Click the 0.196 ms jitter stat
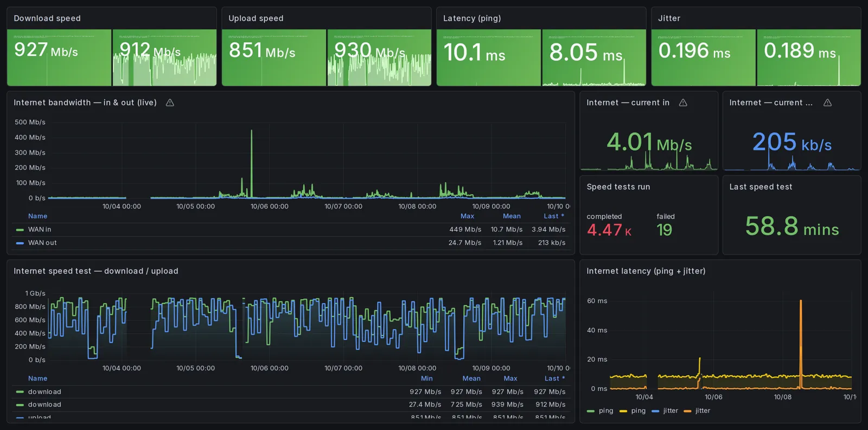Image resolution: width=868 pixels, height=430 pixels. 694,51
